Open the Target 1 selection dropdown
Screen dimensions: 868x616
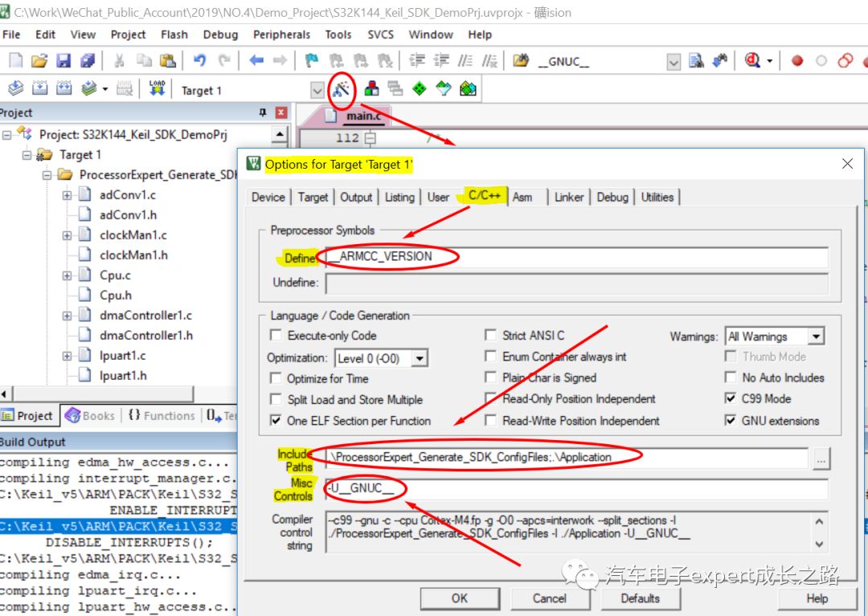pyautogui.click(x=317, y=90)
